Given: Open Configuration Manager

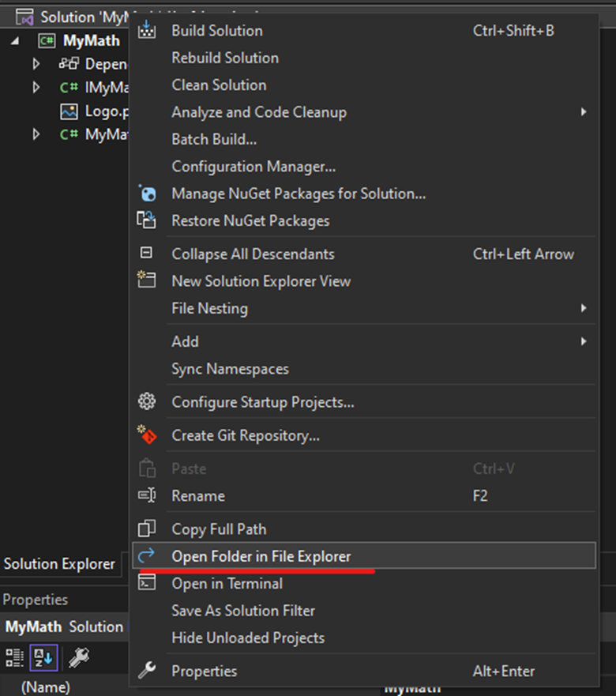Looking at the screenshot, I should [x=364, y=167].
